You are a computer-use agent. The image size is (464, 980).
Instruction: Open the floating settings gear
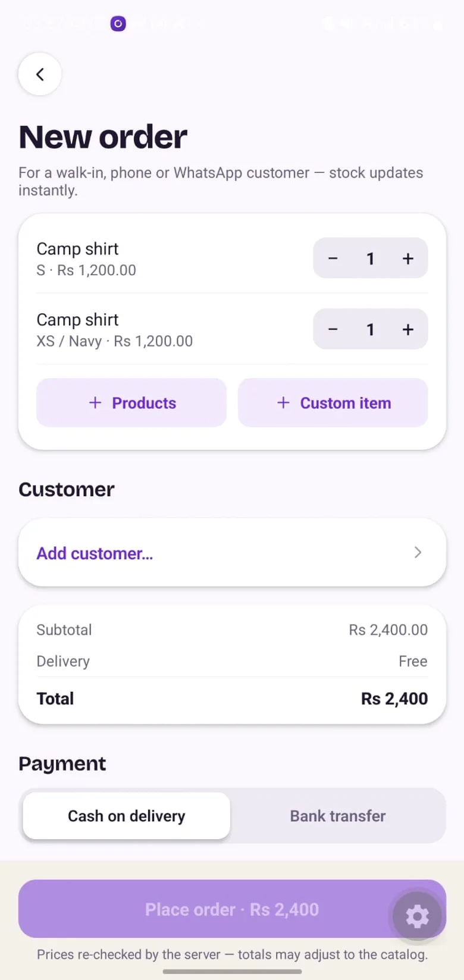[417, 916]
